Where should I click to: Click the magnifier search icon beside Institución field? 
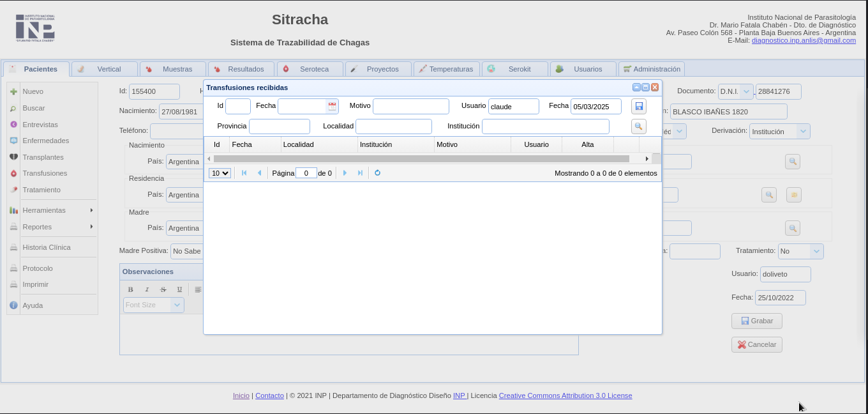click(x=639, y=126)
